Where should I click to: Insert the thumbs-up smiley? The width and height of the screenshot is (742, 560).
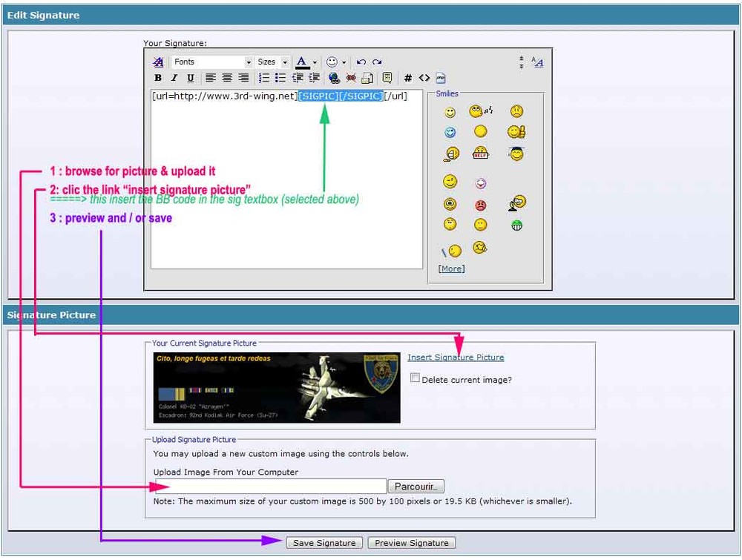click(x=516, y=131)
